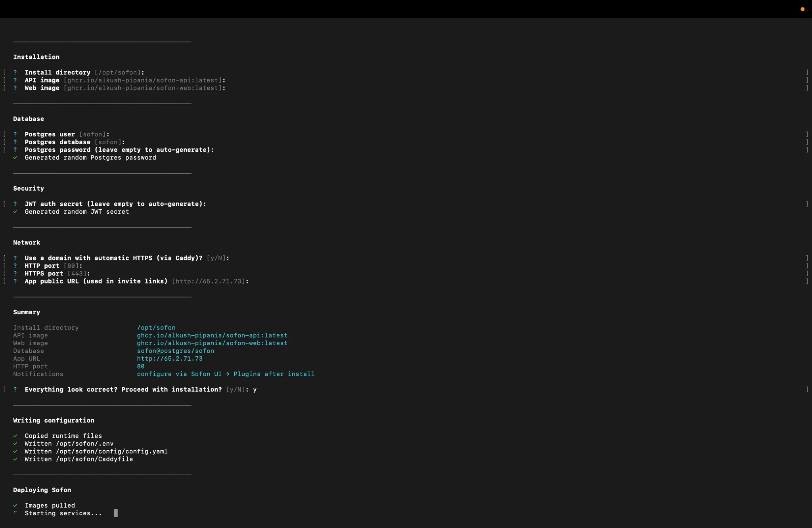Click the 'Security' section heading
This screenshot has height=528, width=812.
[29, 189]
